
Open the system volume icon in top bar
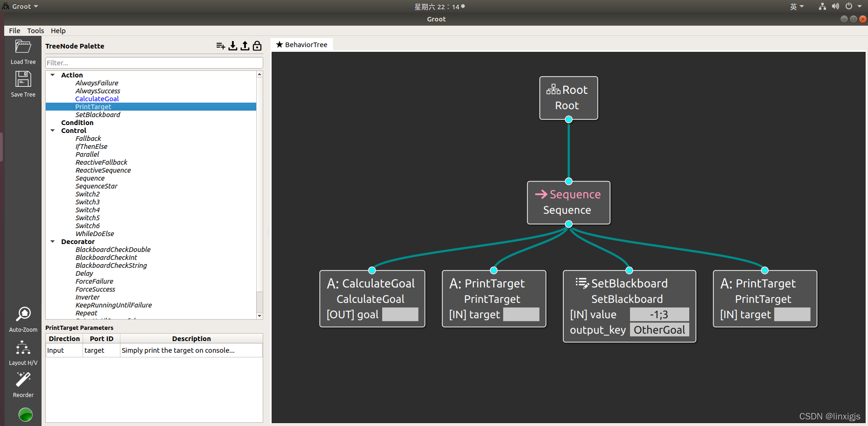pyautogui.click(x=835, y=6)
